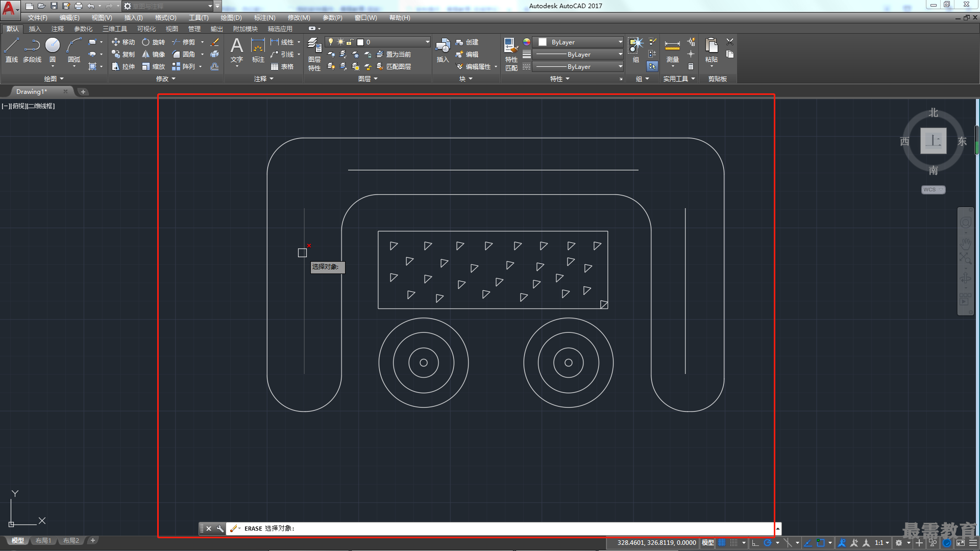Viewport: 980px width, 551px height.
Task: Click Create block (创建) button
Action: pos(467,42)
